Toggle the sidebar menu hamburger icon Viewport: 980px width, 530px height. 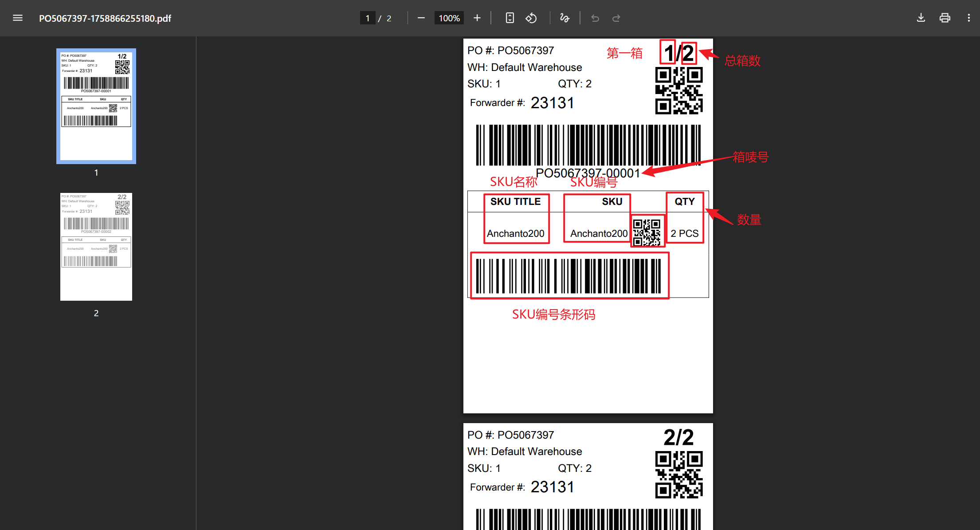pyautogui.click(x=18, y=18)
